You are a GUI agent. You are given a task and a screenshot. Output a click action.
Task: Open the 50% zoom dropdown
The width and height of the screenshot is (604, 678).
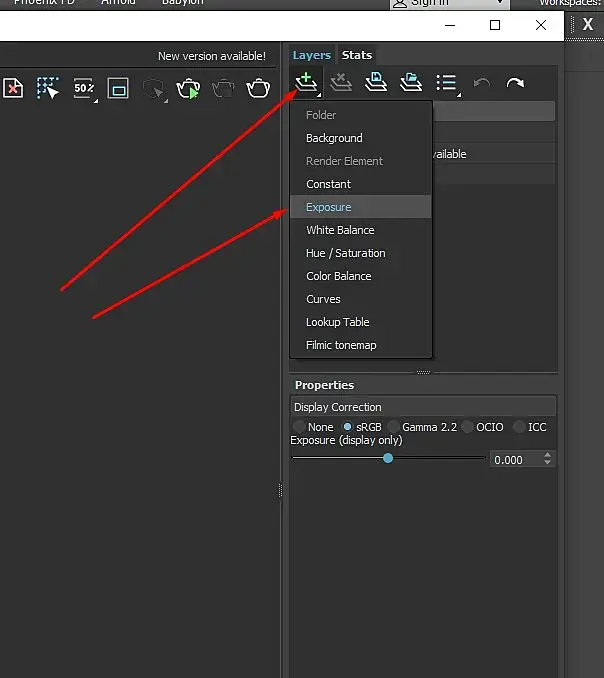point(85,89)
